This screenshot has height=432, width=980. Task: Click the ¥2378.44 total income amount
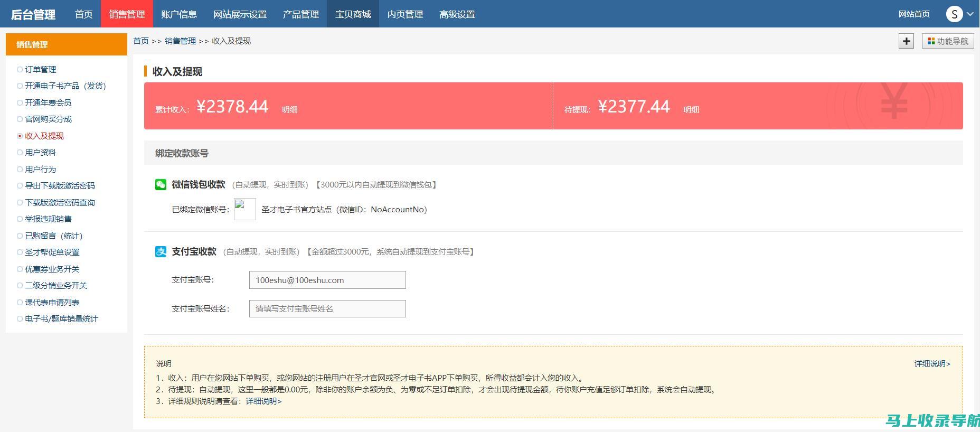(232, 107)
